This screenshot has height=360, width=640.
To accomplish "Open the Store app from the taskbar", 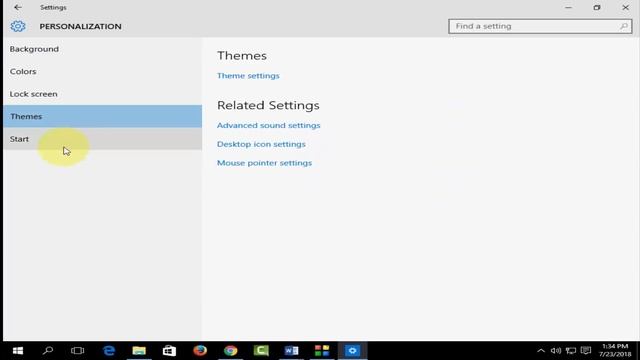I will coord(169,351).
